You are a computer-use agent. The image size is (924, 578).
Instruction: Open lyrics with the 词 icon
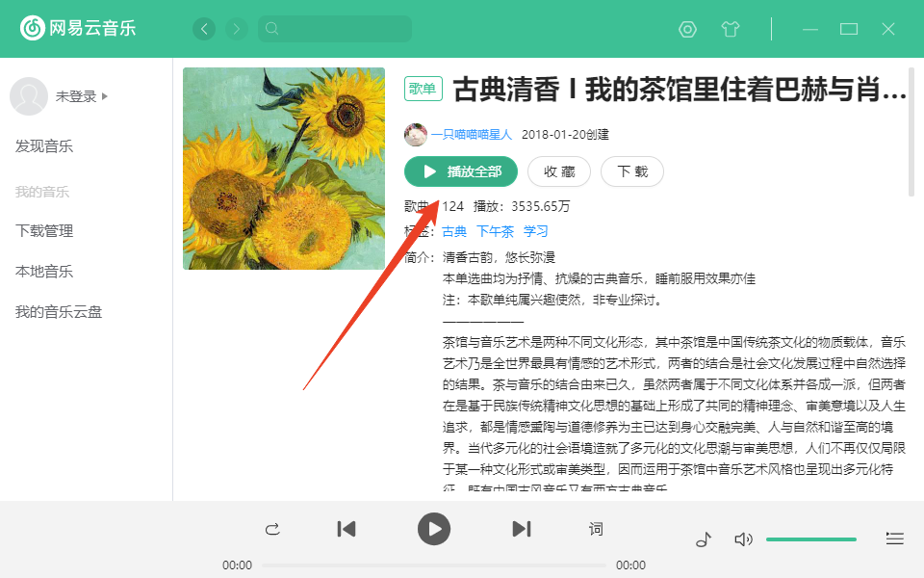(595, 529)
